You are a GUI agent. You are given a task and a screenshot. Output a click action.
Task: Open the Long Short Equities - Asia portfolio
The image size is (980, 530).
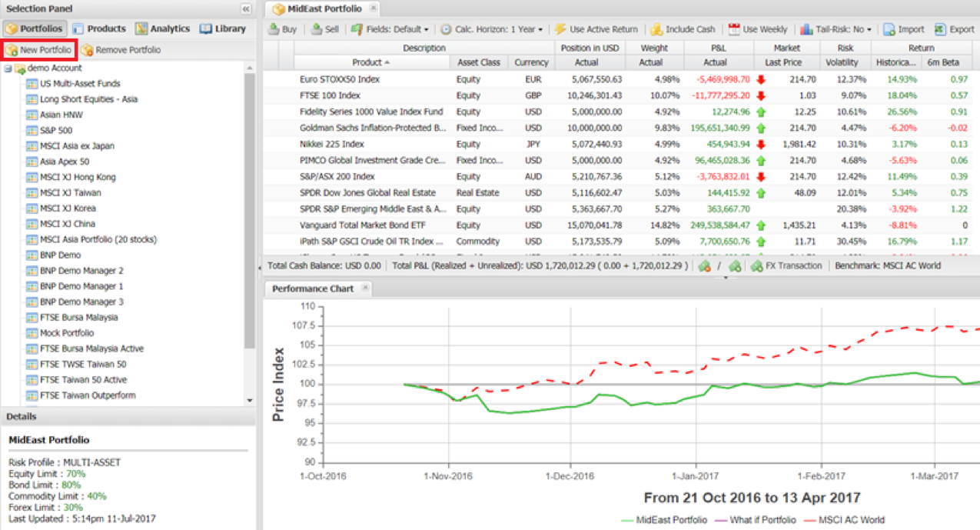(x=88, y=99)
